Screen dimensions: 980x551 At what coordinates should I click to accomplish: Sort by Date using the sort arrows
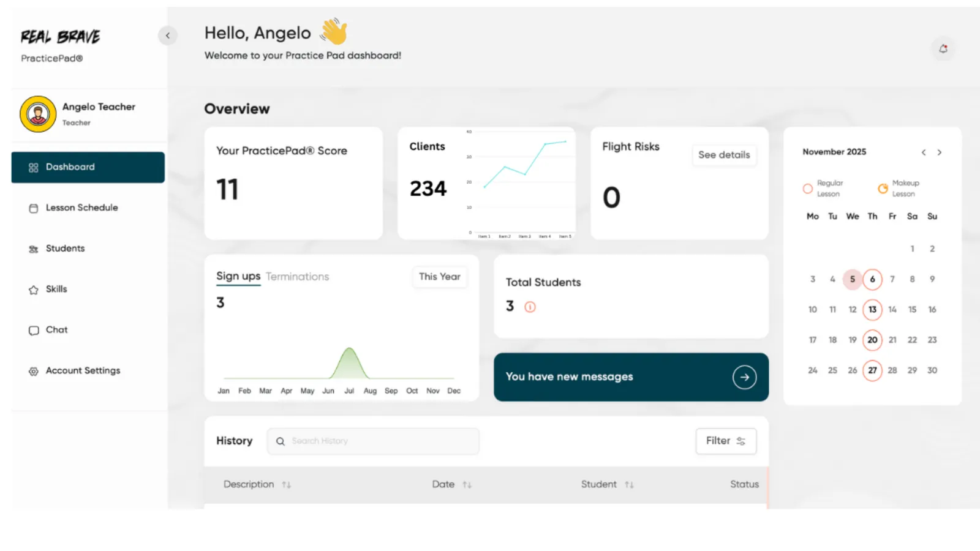[467, 485]
